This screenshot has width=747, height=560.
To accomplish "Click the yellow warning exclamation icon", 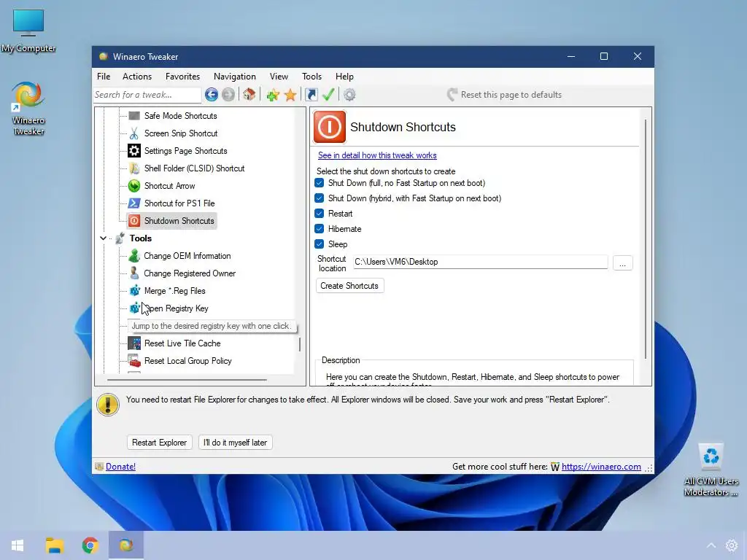I will click(x=108, y=405).
